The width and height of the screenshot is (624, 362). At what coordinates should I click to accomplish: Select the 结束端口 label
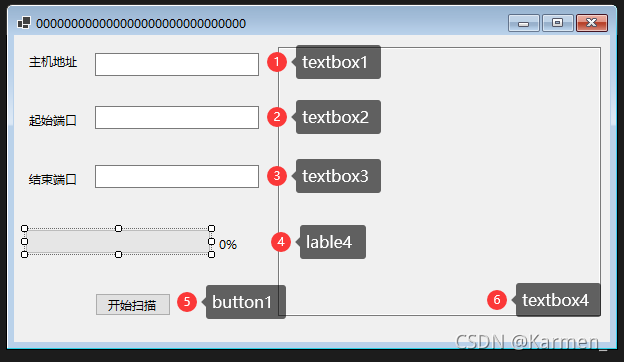pos(53,179)
